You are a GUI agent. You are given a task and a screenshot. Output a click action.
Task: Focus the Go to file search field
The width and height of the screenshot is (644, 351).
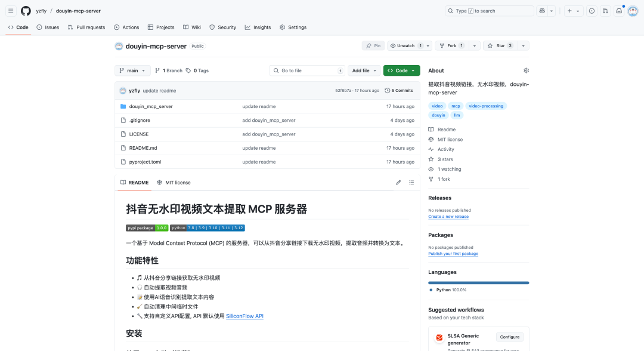click(307, 70)
